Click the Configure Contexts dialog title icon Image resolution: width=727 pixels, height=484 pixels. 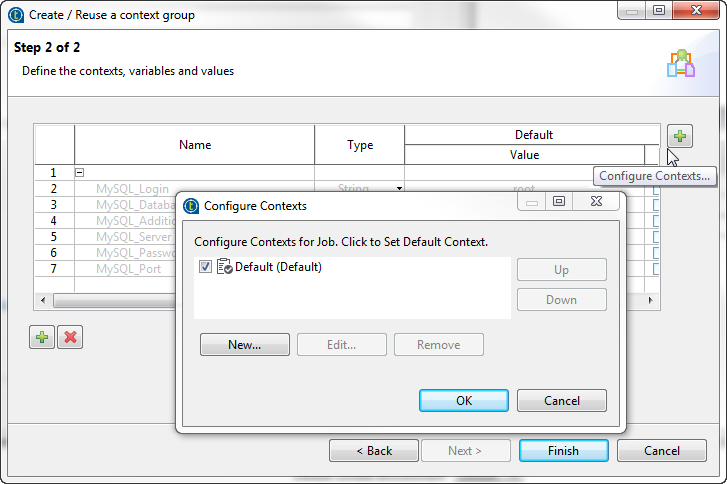coord(191,206)
